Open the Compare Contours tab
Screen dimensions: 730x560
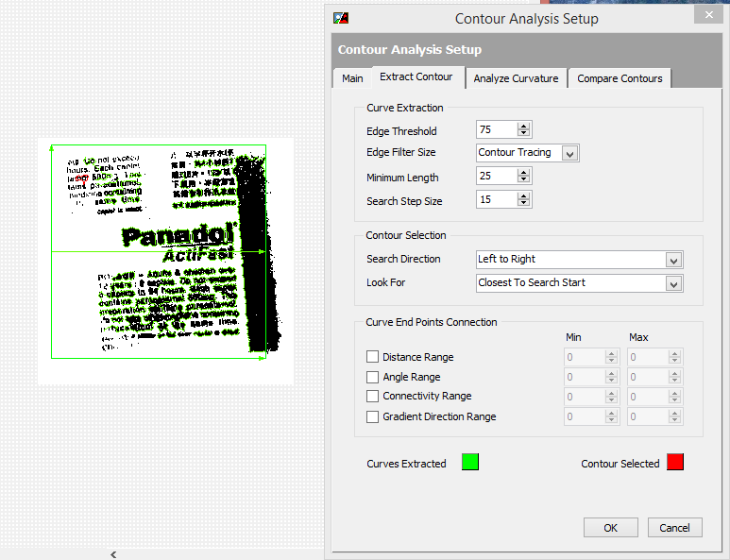(620, 78)
